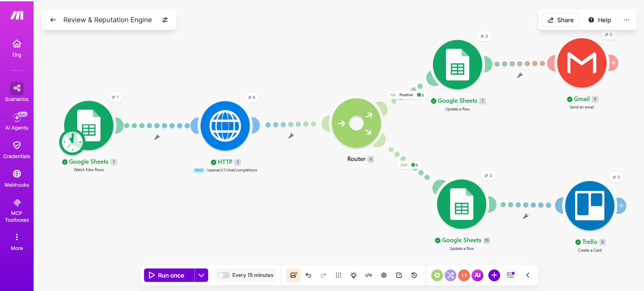Open Webhooks in the sidebar

pyautogui.click(x=17, y=179)
